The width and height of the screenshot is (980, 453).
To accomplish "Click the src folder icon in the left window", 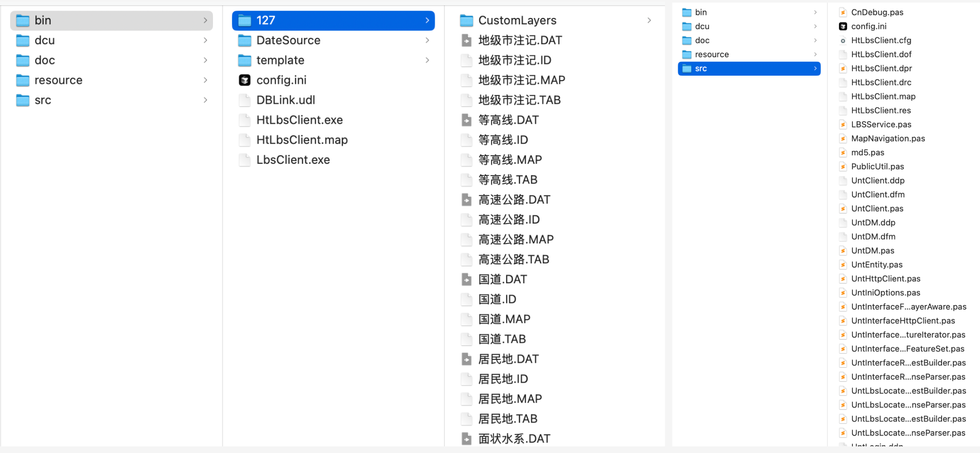I will [23, 100].
